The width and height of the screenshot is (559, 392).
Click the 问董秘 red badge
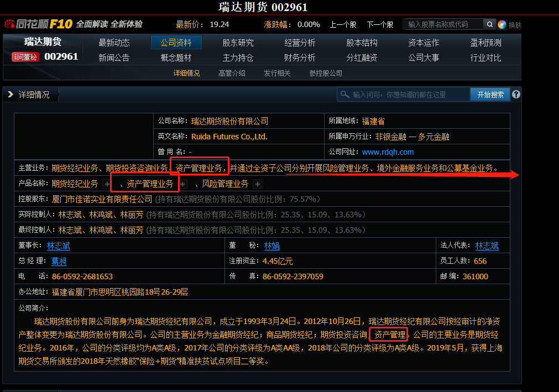tap(25, 57)
